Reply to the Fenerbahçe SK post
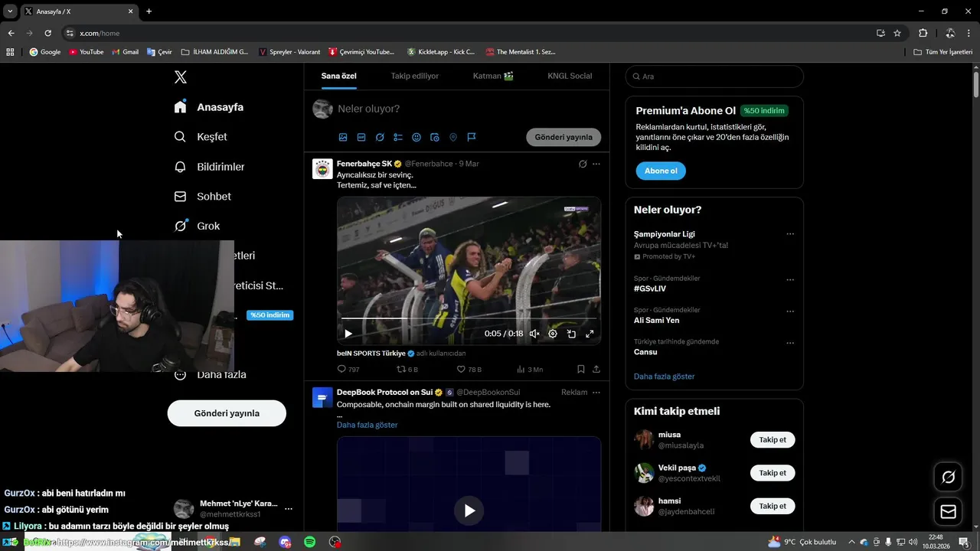 [x=348, y=369]
